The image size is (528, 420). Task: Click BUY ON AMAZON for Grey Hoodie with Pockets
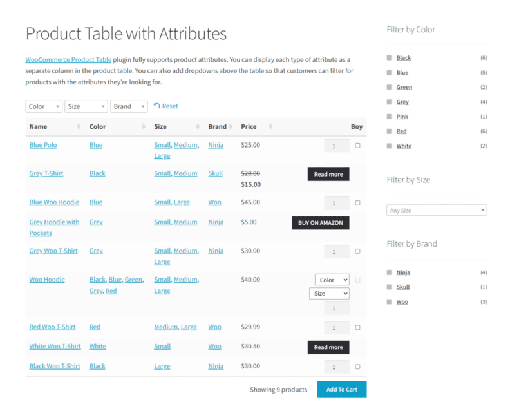[320, 222]
